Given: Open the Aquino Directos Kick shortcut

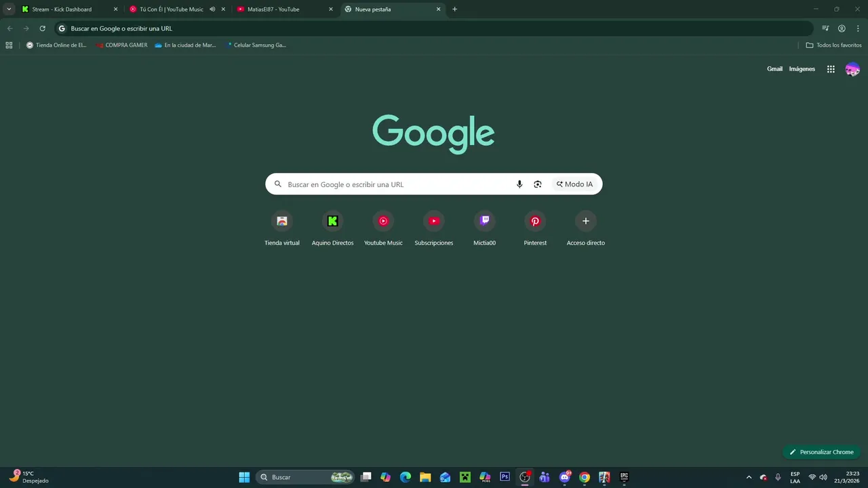Looking at the screenshot, I should [332, 228].
